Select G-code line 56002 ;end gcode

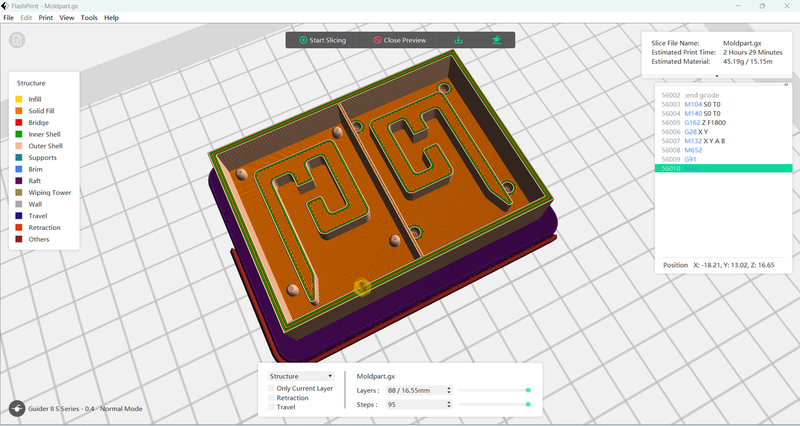(723, 95)
